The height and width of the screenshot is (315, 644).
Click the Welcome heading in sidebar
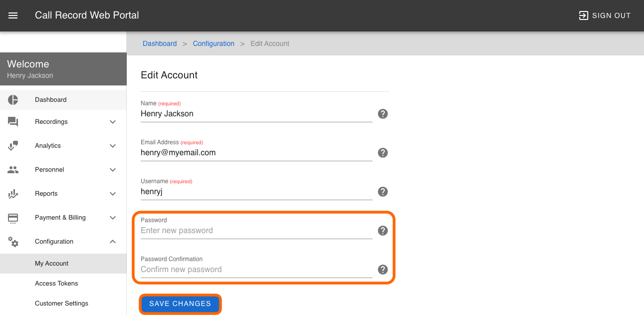[28, 64]
